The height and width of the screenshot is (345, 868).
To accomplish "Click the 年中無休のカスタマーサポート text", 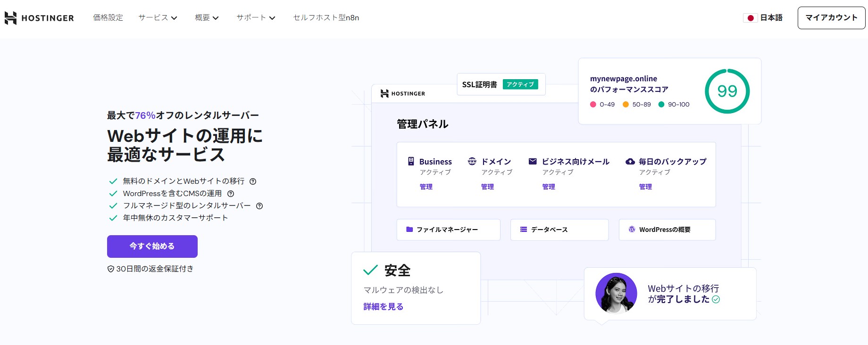I will pyautogui.click(x=175, y=218).
